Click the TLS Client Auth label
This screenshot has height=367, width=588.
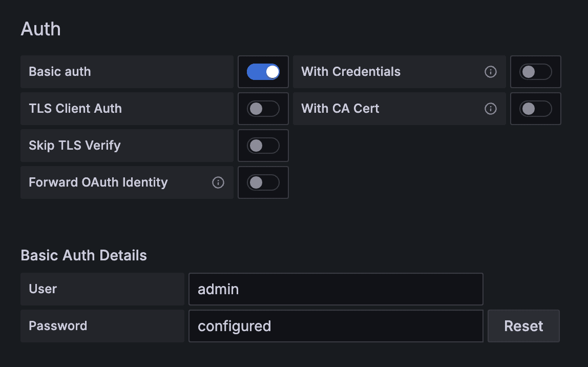click(x=75, y=109)
